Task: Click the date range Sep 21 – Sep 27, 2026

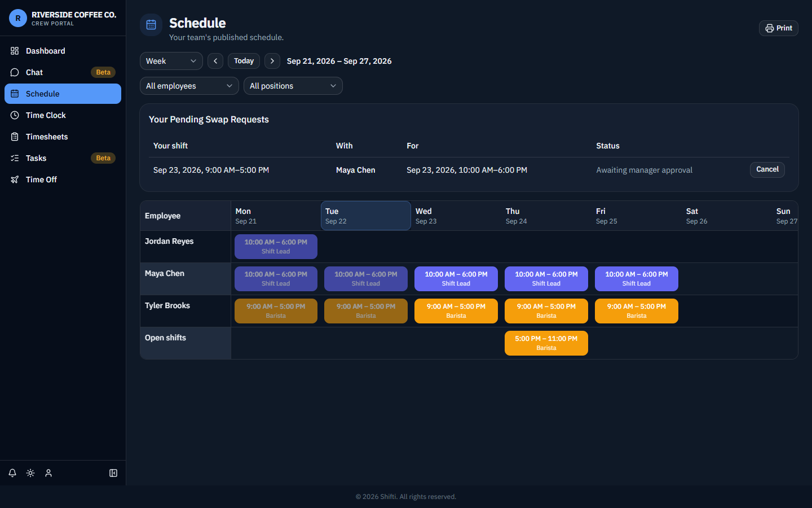Action: tap(339, 61)
